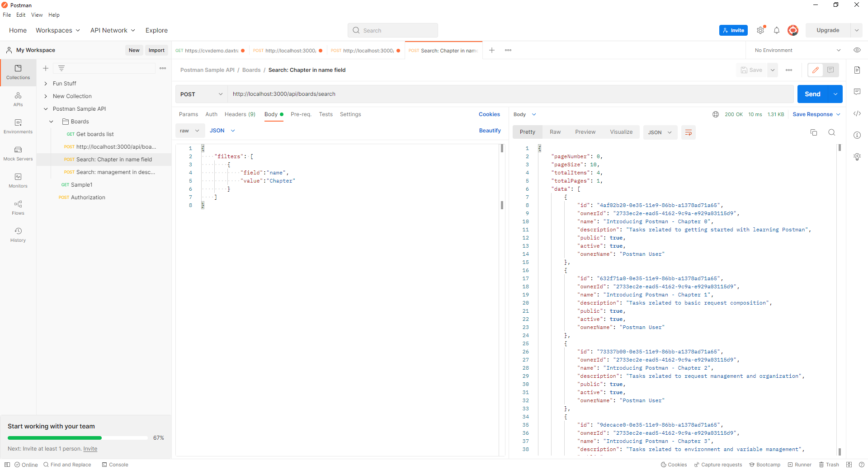Open the request info icon in right sidebar

click(857, 135)
